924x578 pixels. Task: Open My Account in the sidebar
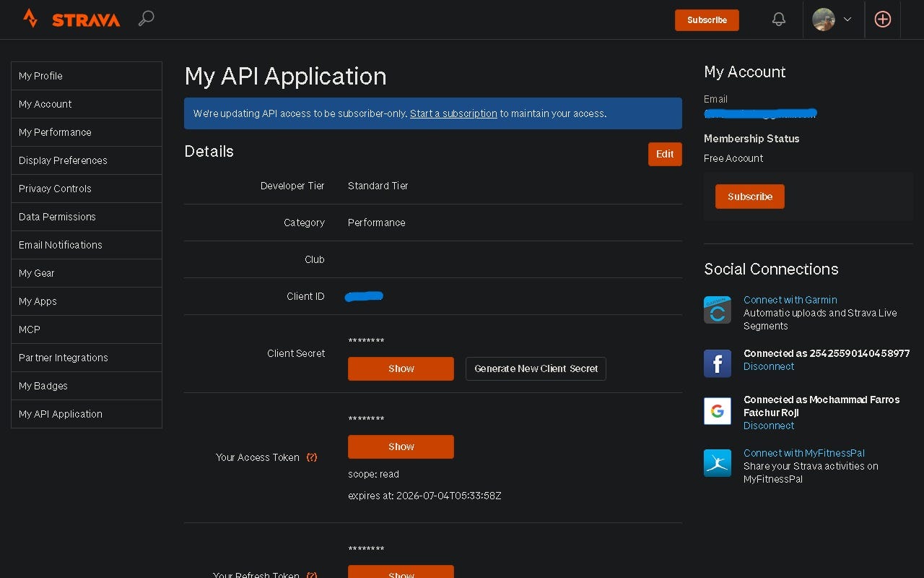[x=87, y=104]
